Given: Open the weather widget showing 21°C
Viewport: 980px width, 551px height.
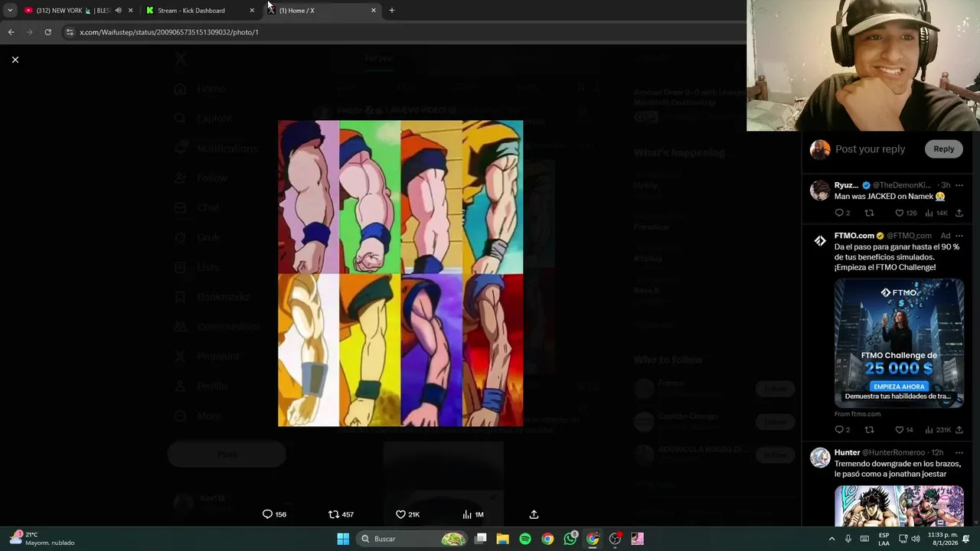Looking at the screenshot, I should tap(42, 539).
